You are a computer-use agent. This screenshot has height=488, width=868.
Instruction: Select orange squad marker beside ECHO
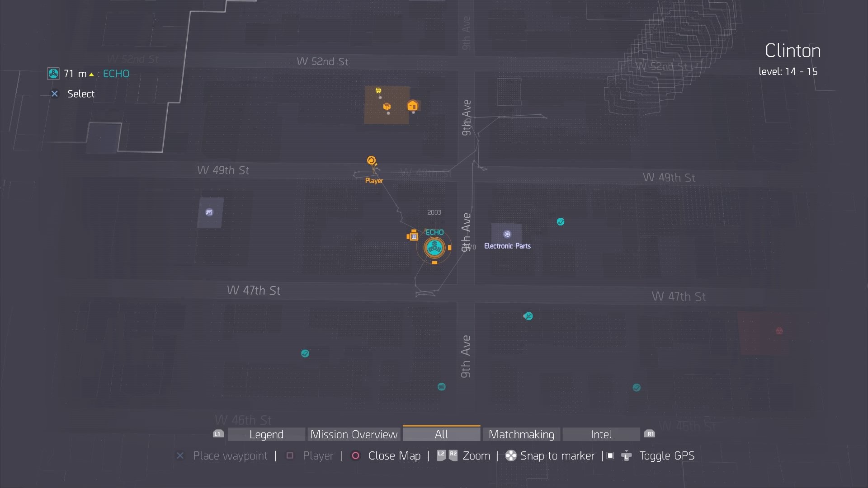[x=413, y=235]
